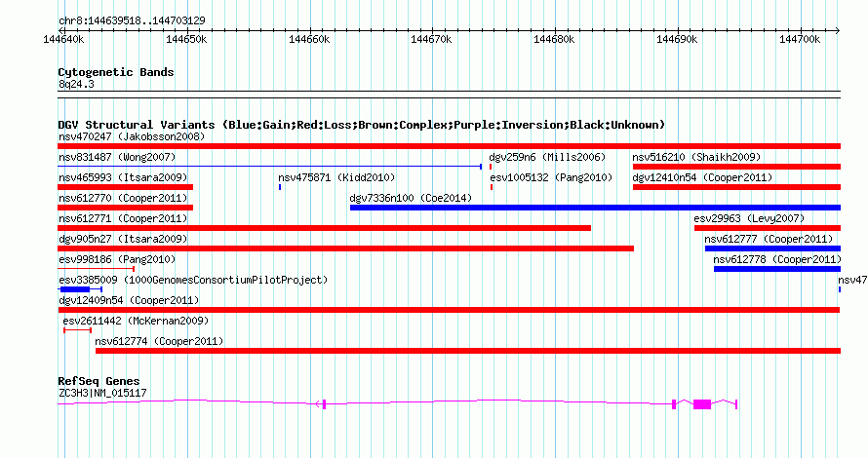Click the nsv831487 blue gain line
This screenshot has height=458, width=868.
269,166
